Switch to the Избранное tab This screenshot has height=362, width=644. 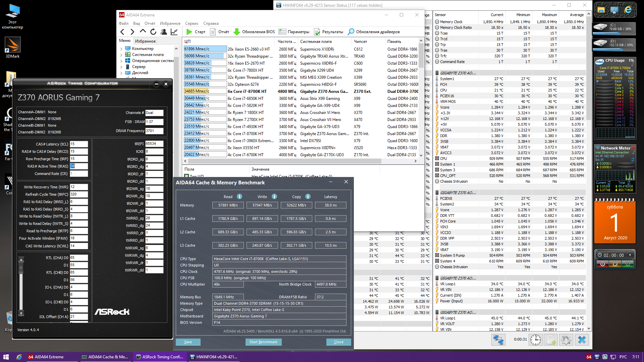point(145,41)
